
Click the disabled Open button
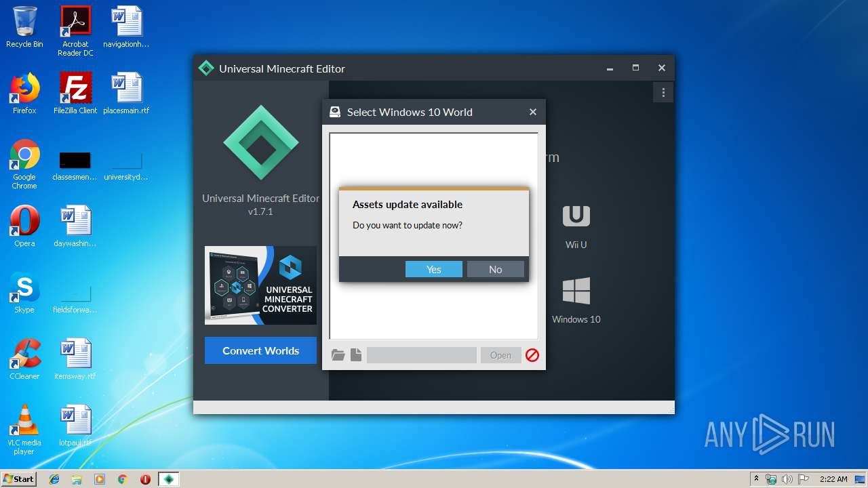pyautogui.click(x=500, y=355)
